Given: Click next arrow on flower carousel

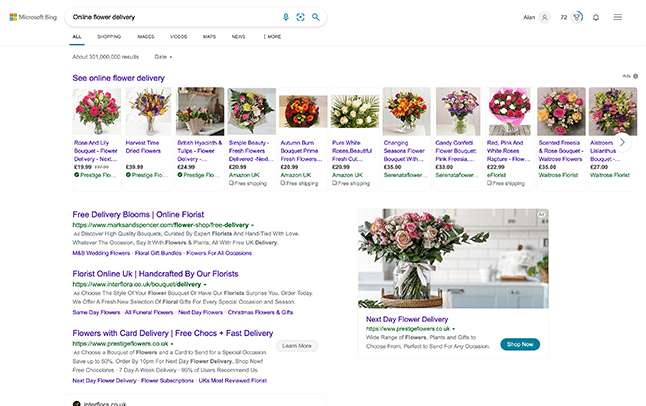Looking at the screenshot, I should click(x=622, y=142).
